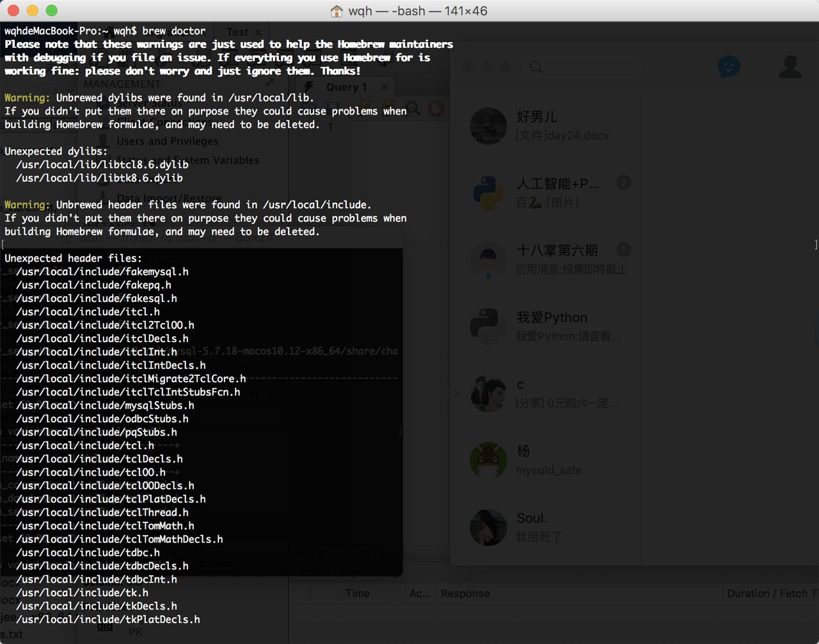Click the Python logo avatar for 我爱Python
Image resolution: width=819 pixels, height=644 pixels.
tap(488, 326)
